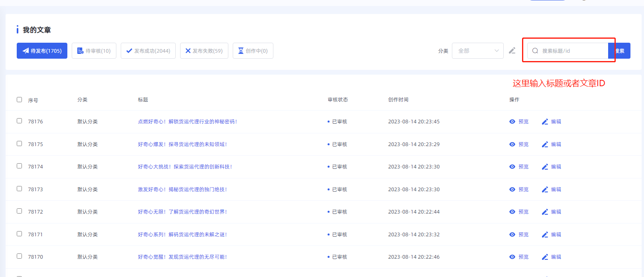
Task: Click the eye preview icon for row 78171
Action: pos(512,235)
